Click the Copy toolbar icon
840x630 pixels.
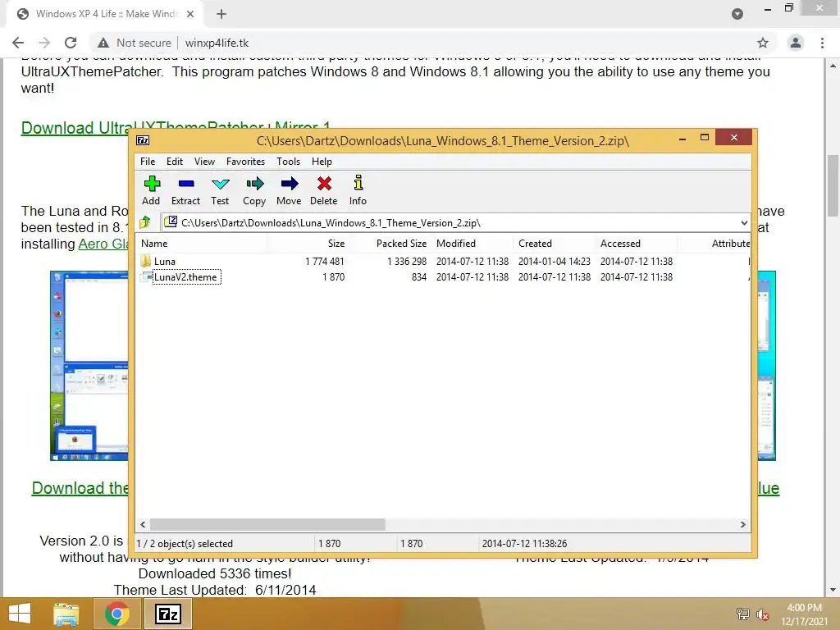pyautogui.click(x=254, y=185)
